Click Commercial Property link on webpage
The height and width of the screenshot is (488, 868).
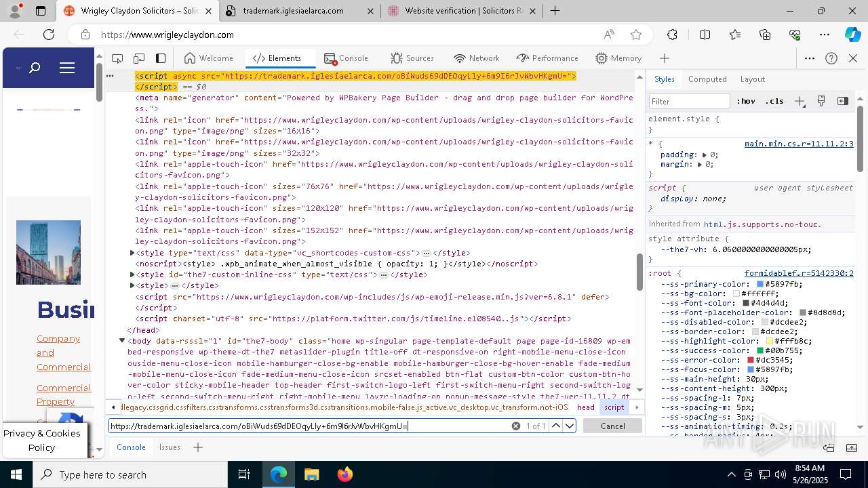64,394
